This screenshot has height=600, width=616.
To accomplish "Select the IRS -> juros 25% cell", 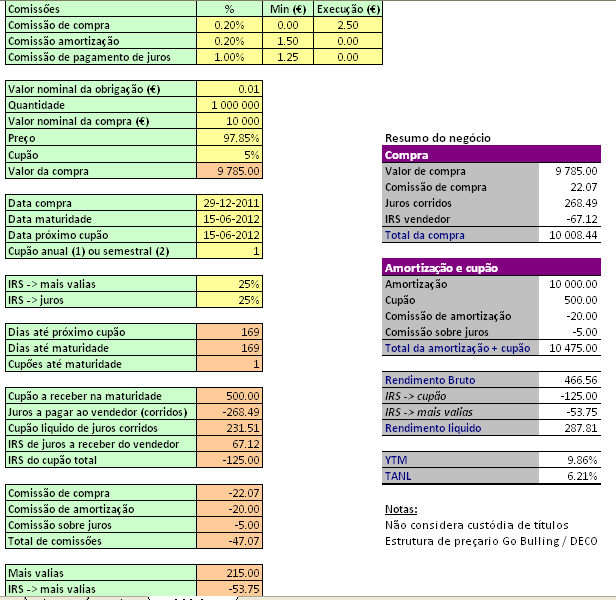I will click(x=229, y=300).
